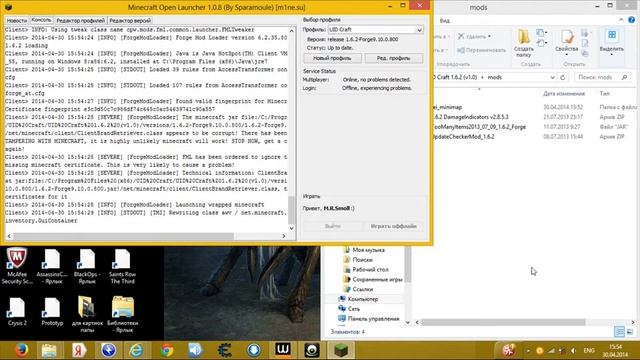The height and width of the screenshot is (360, 640).
Task: Open the Explorer address bar history dropdown
Action: point(552,77)
